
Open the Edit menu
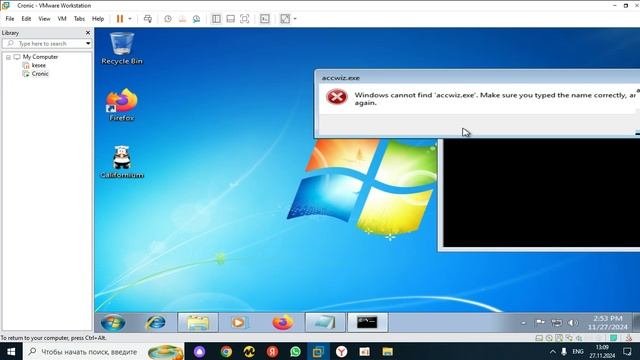pyautogui.click(x=26, y=19)
